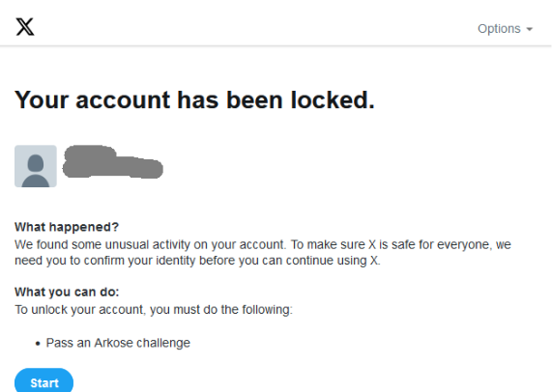Click the "need you to confirm your identity" line
The width and height of the screenshot is (552, 392).
click(x=197, y=261)
